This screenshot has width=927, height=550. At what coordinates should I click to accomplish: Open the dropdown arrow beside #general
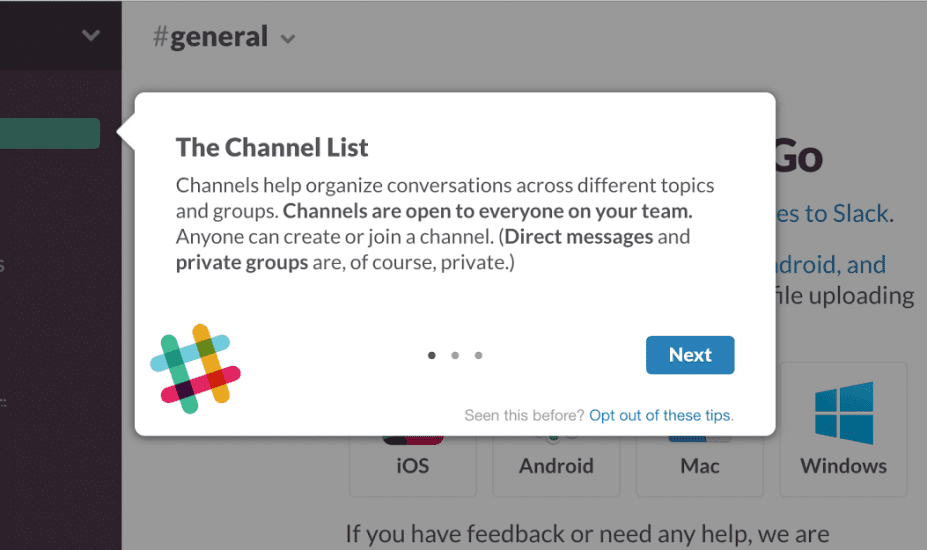[288, 40]
